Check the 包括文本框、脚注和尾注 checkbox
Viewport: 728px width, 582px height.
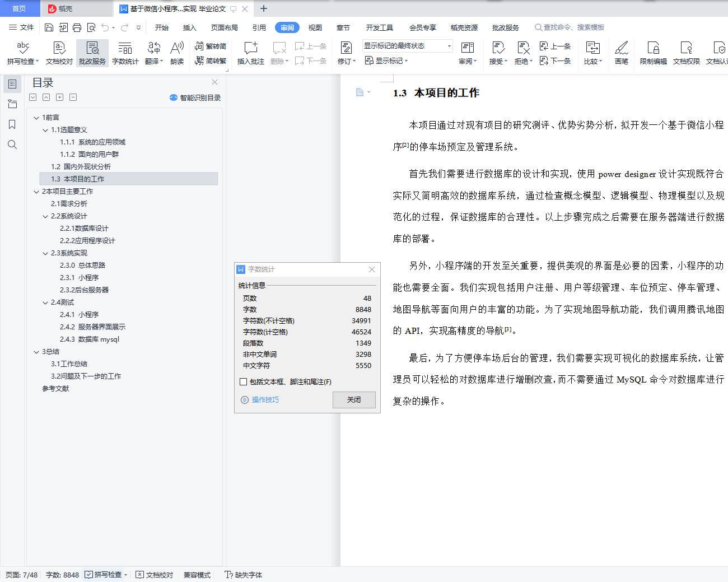(x=244, y=382)
